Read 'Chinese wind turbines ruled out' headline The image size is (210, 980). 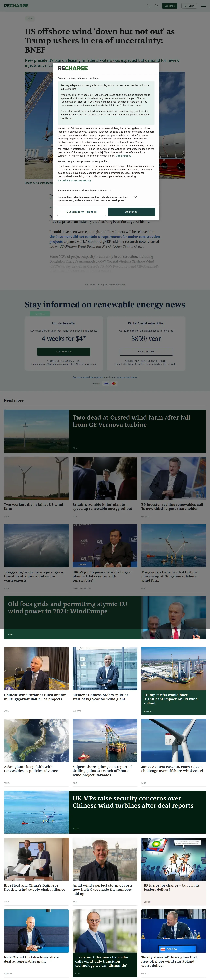point(35,697)
